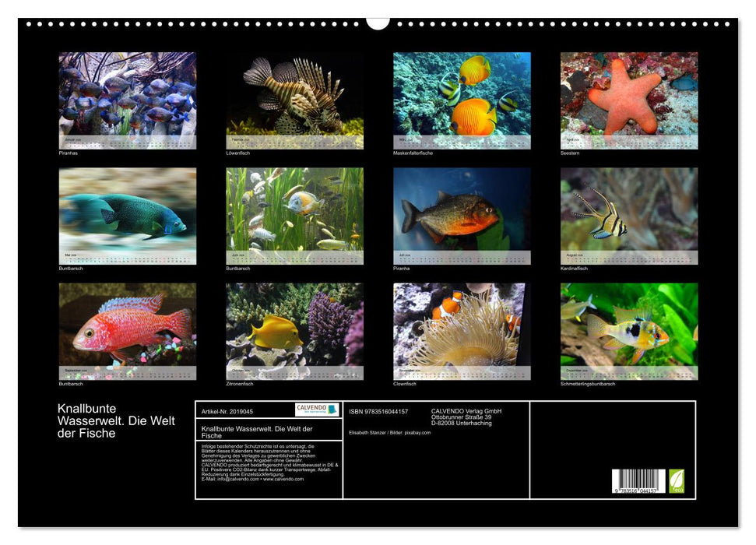Viewport: 756px width, 545px height.
Task: Click the checkmark symbol inside the CALVENDO logo
Action: coord(332,410)
